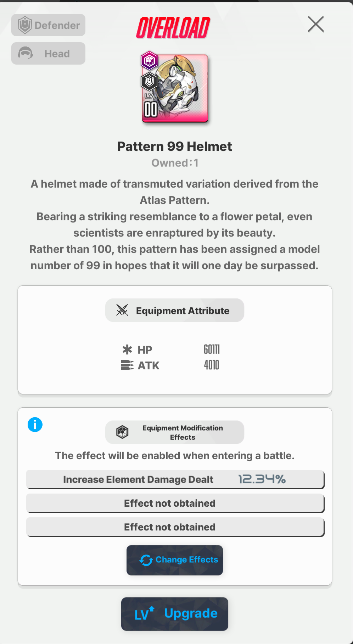The width and height of the screenshot is (353, 644).
Task: Tap the blue info icon
Action: pos(35,424)
